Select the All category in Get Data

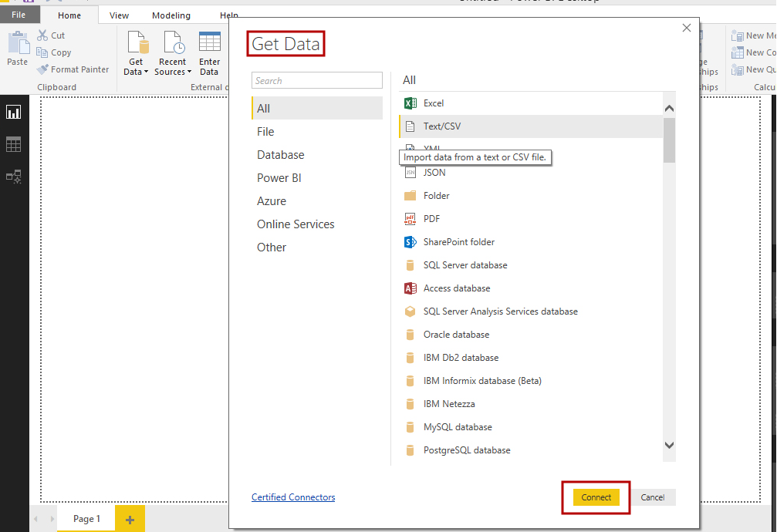(317, 108)
